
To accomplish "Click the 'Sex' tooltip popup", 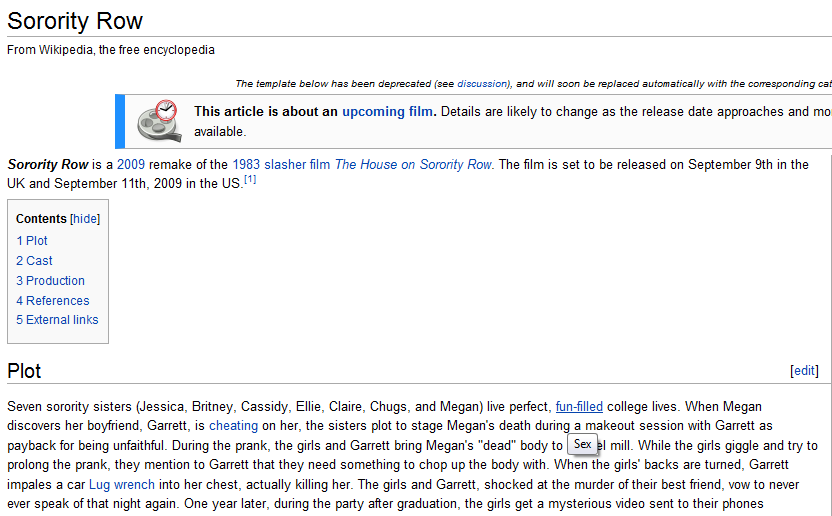I will [583, 444].
